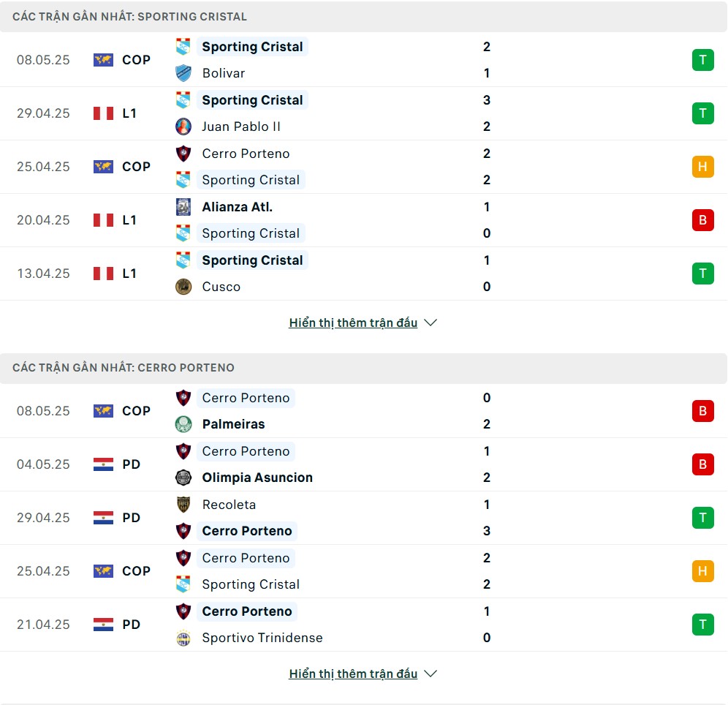Image resolution: width=728 pixels, height=705 pixels.
Task: Click the Olimpia Asuncion crest icon
Action: [183, 478]
